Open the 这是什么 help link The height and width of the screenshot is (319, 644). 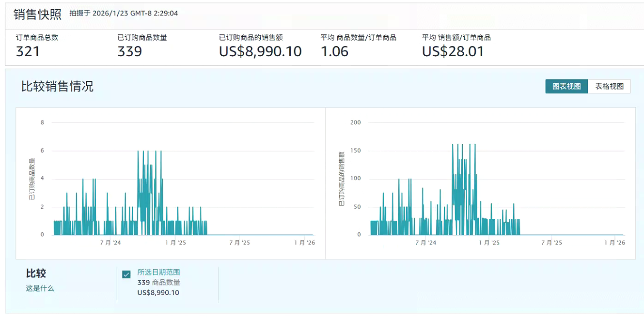click(40, 289)
